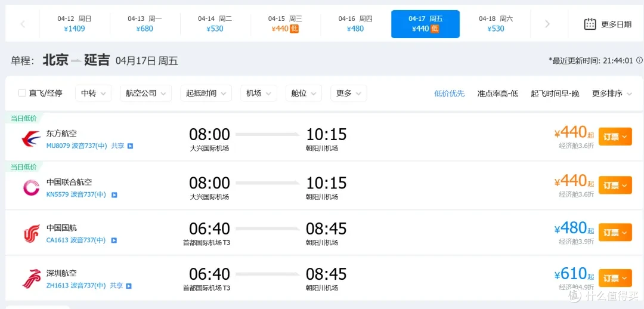This screenshot has height=309, width=644.
Task: Click 首都国际机场T3 under CA1613 departure
Action: 206,243
